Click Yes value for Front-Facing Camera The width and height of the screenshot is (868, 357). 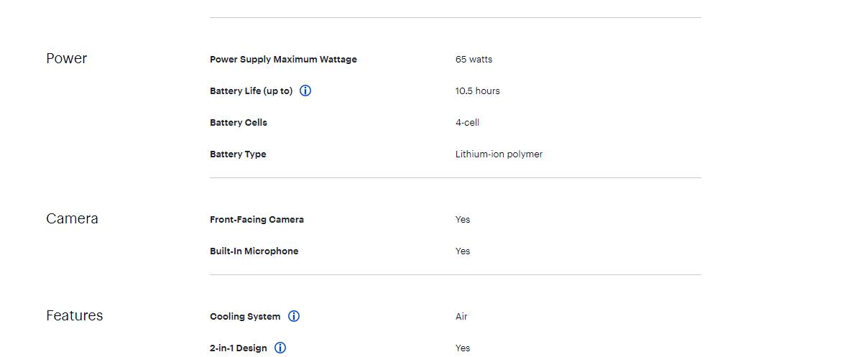pyautogui.click(x=463, y=219)
